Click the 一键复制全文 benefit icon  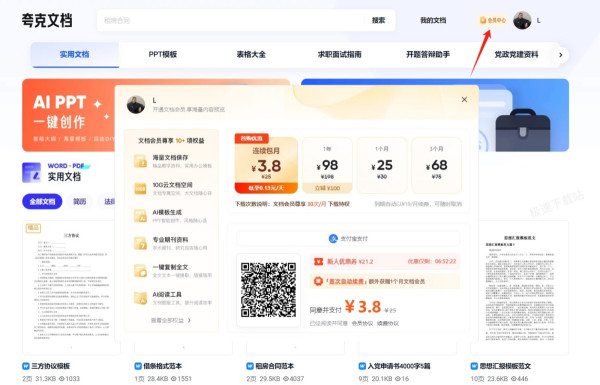pyautogui.click(x=140, y=271)
